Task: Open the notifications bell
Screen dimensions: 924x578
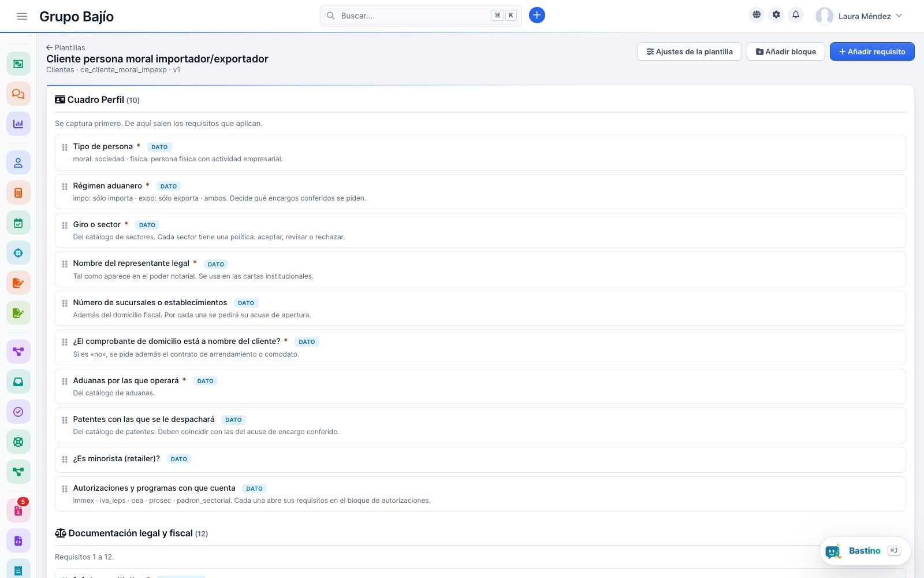Action: coord(796,15)
